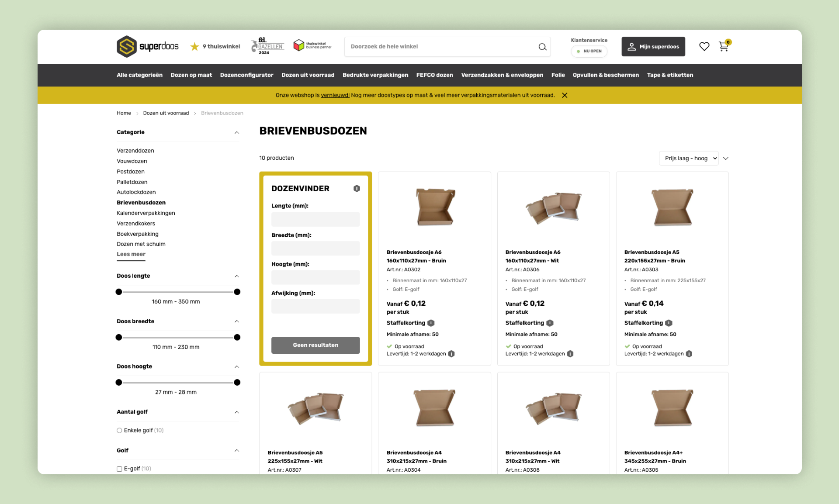Screen dimensions: 839x504
Task: Follow the vernieuwd! link in banner
Action: click(x=335, y=95)
